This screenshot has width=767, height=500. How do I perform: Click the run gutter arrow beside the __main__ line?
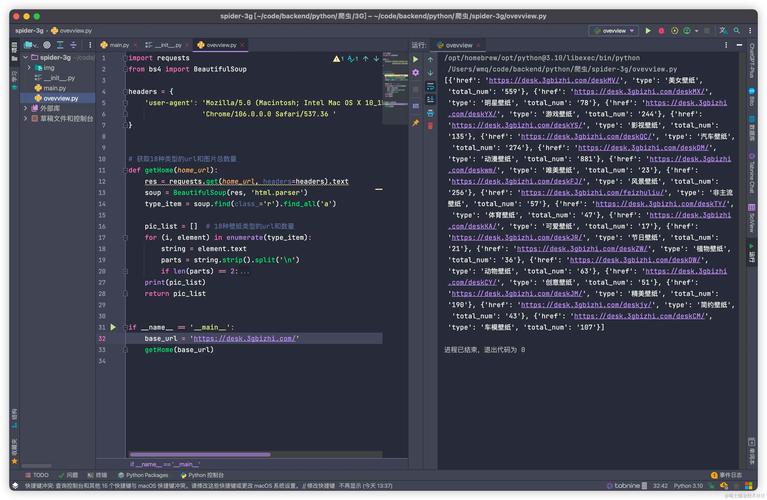coord(113,327)
